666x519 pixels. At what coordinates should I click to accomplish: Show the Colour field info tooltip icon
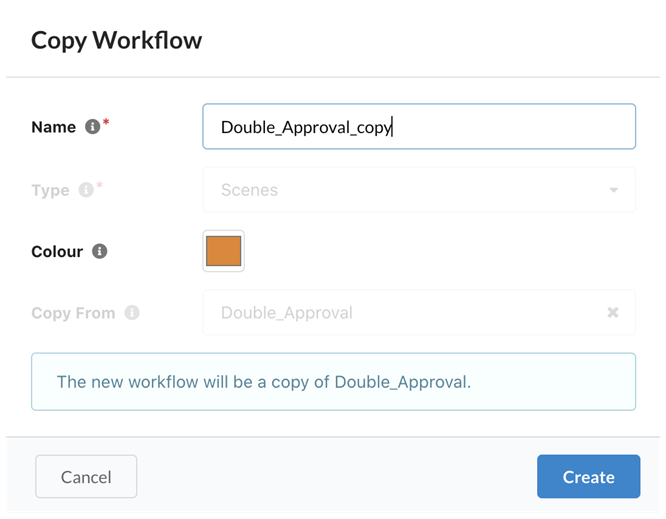pyautogui.click(x=99, y=251)
